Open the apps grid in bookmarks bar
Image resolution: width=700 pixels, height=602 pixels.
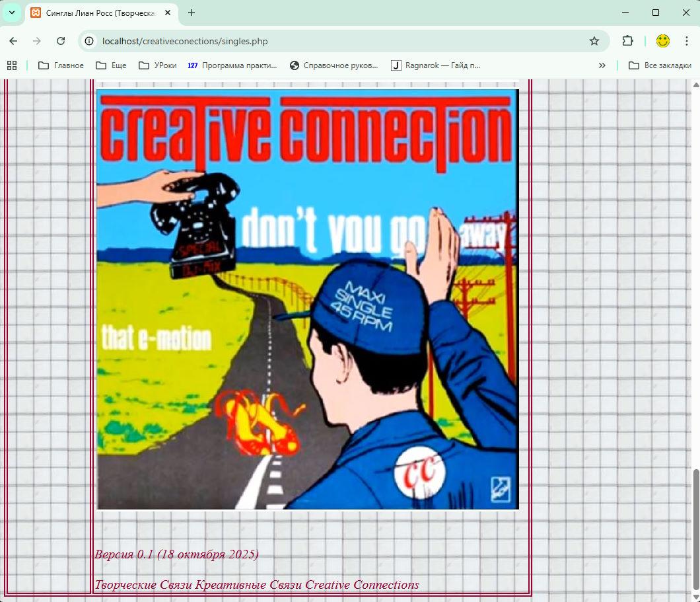click(x=12, y=65)
